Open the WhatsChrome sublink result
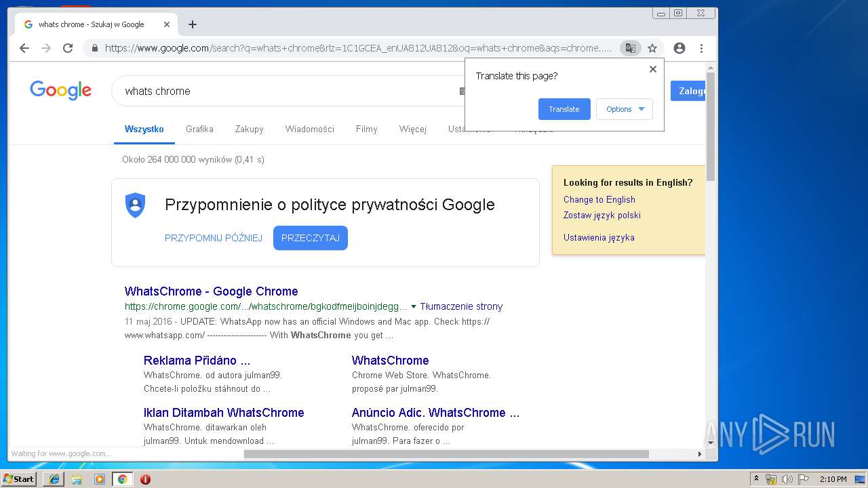Image resolution: width=868 pixels, height=488 pixels. tap(391, 361)
